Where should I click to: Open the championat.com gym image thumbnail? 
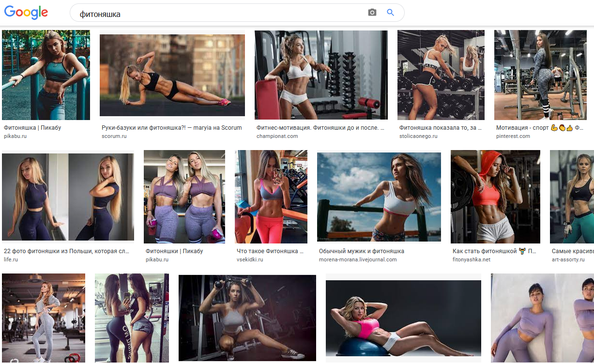point(321,75)
